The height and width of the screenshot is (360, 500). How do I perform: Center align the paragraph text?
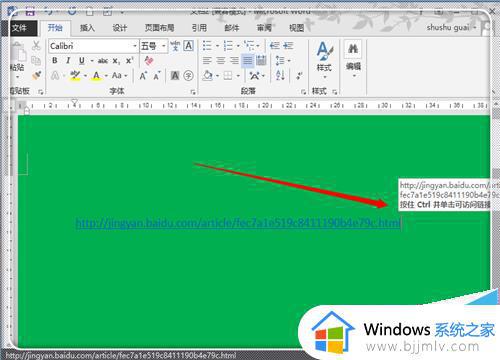(x=221, y=60)
